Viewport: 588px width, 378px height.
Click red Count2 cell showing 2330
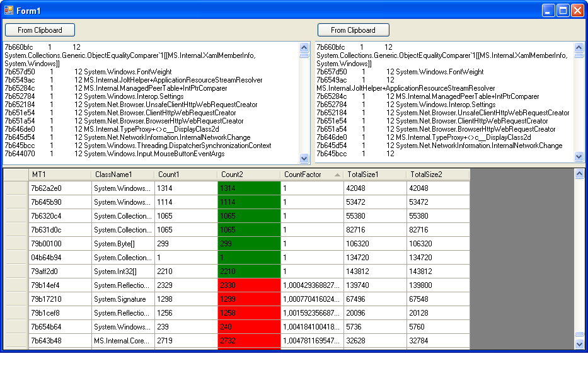249,285
